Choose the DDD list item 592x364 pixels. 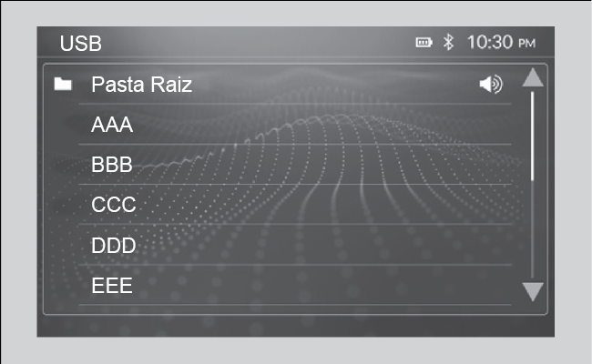114,245
